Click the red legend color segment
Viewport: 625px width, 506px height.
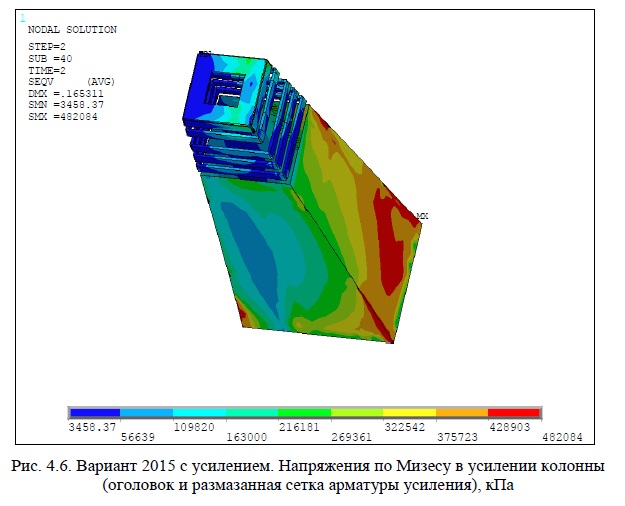pyautogui.click(x=514, y=413)
